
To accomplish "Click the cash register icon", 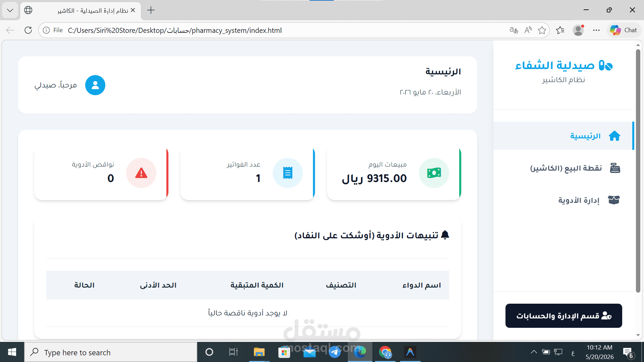I will 615,168.
